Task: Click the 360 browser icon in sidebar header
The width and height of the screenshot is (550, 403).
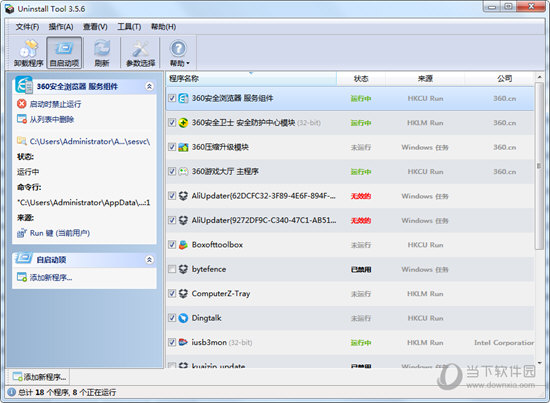Action: 24,85
